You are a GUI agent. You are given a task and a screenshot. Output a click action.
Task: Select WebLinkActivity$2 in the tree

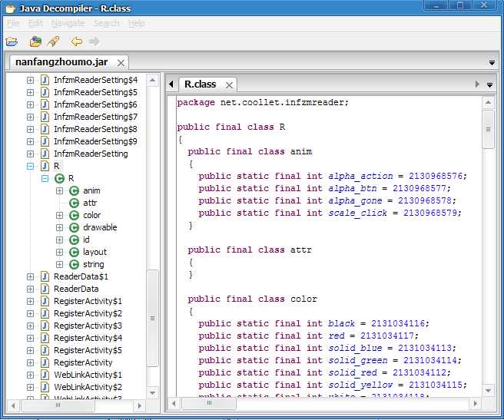pos(88,387)
